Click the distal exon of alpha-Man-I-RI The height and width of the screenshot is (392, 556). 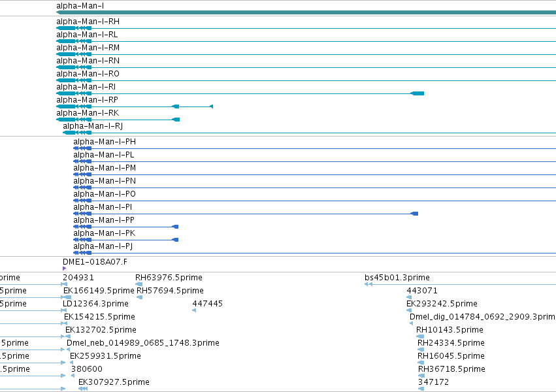click(417, 93)
